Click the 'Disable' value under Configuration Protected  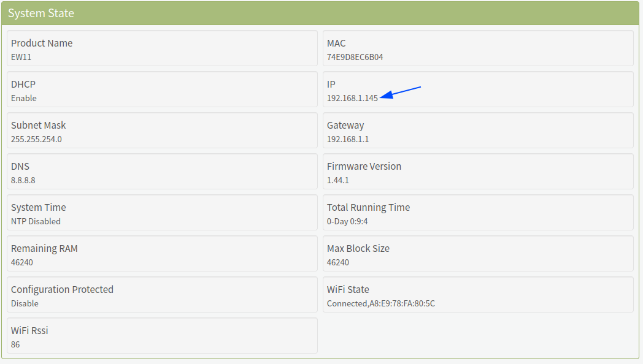pyautogui.click(x=25, y=303)
